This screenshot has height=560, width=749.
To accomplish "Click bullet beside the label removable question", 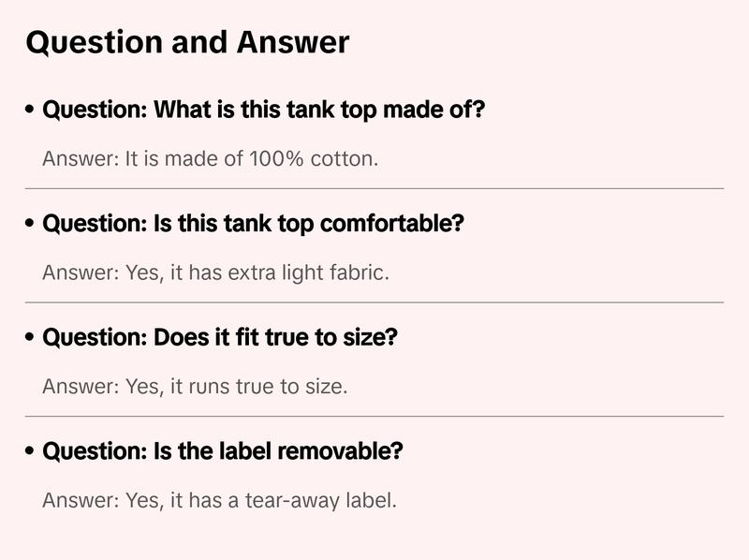I will (31, 451).
